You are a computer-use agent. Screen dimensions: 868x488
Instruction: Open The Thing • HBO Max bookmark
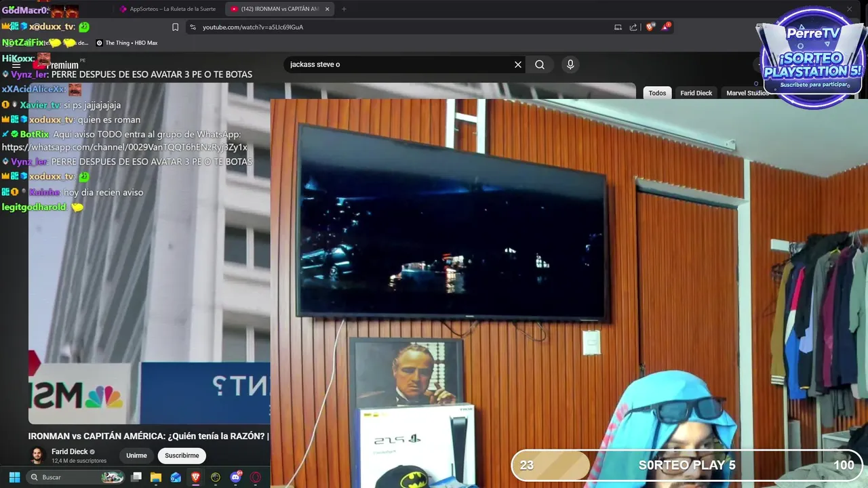click(x=127, y=43)
